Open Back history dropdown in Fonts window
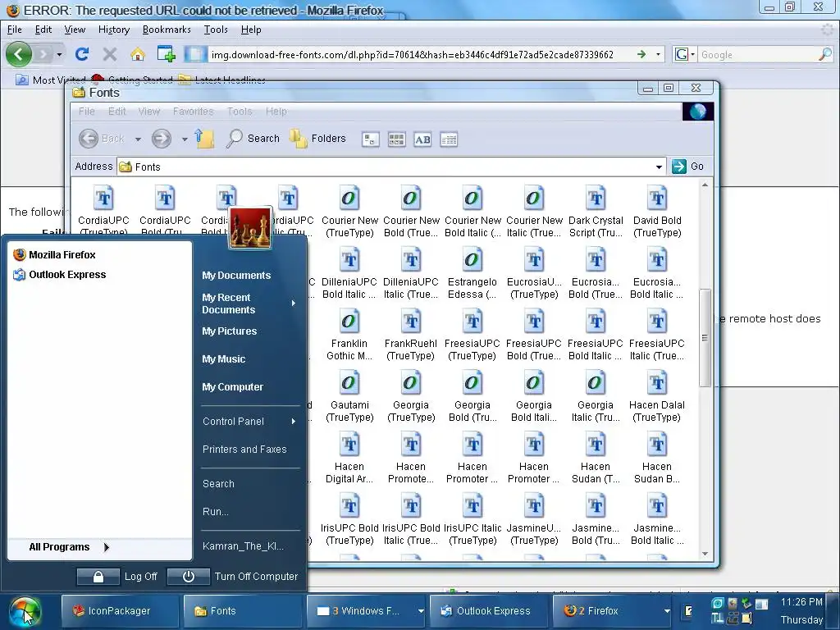Viewport: 840px width, 630px height. (x=138, y=139)
